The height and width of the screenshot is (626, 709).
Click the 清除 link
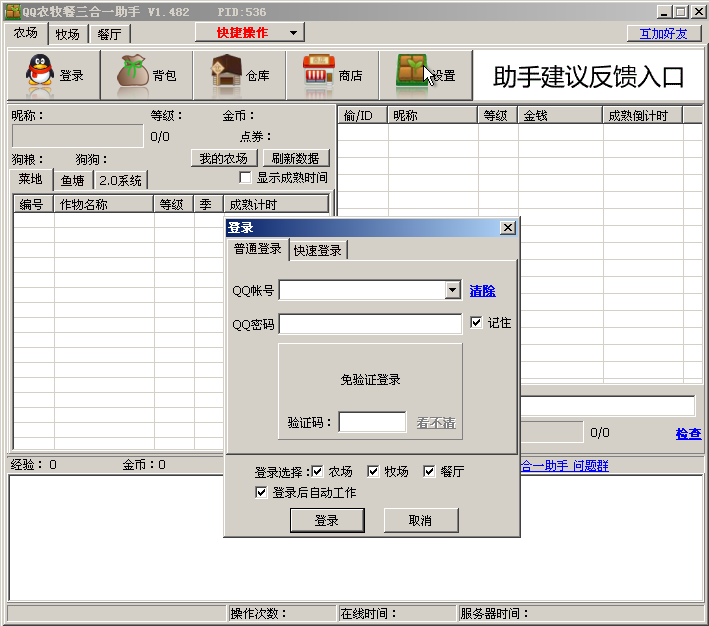(482, 291)
